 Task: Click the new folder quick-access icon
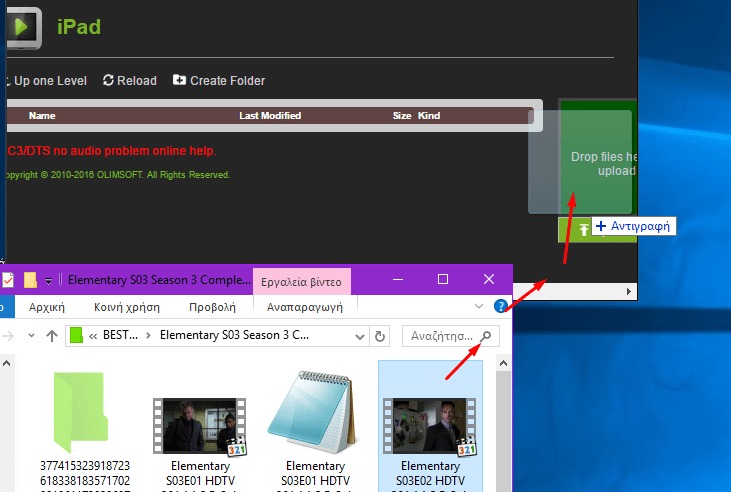pyautogui.click(x=30, y=280)
